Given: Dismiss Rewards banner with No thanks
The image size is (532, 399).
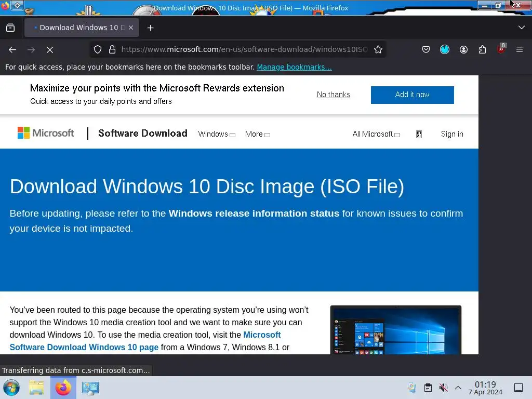Looking at the screenshot, I should tap(333, 95).
